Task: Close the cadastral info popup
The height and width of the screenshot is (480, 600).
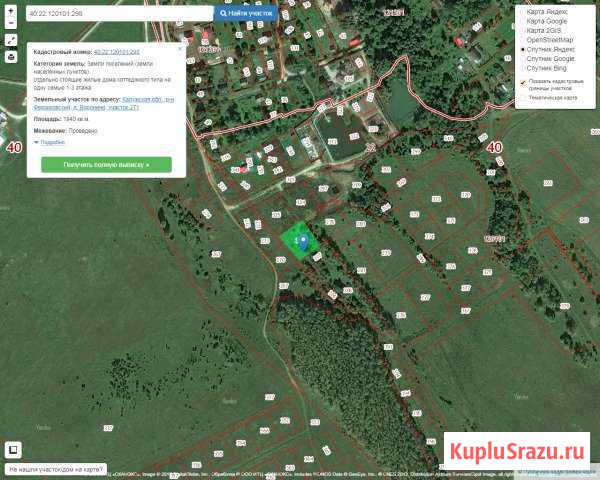Action: pyautogui.click(x=180, y=46)
